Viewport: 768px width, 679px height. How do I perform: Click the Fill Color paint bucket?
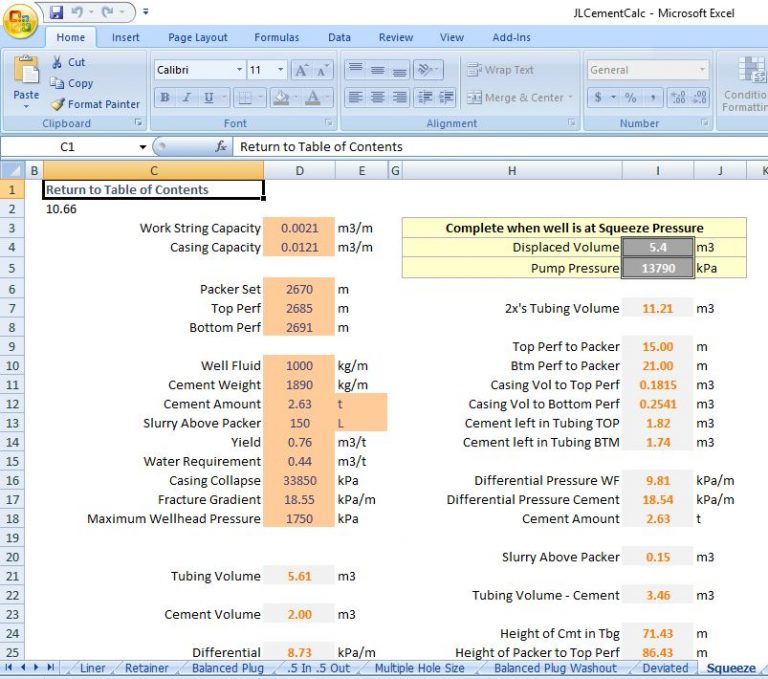coord(281,98)
